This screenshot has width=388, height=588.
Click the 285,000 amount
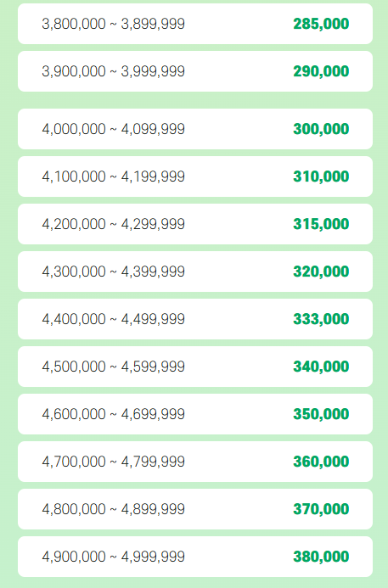[x=321, y=24]
